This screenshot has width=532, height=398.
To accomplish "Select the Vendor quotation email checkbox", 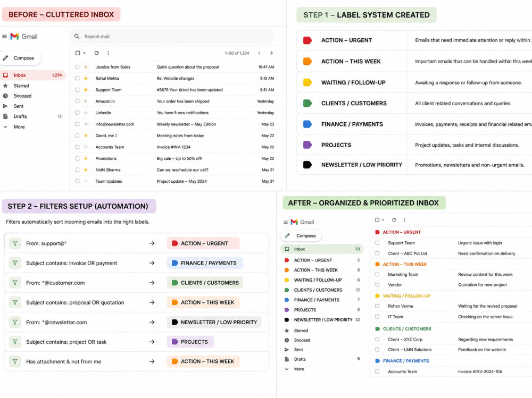I will point(377,285).
